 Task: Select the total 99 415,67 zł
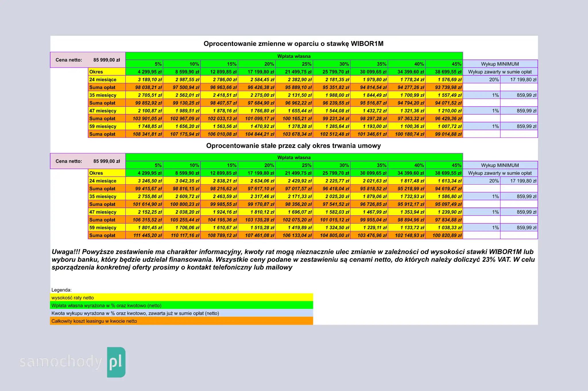(144, 189)
